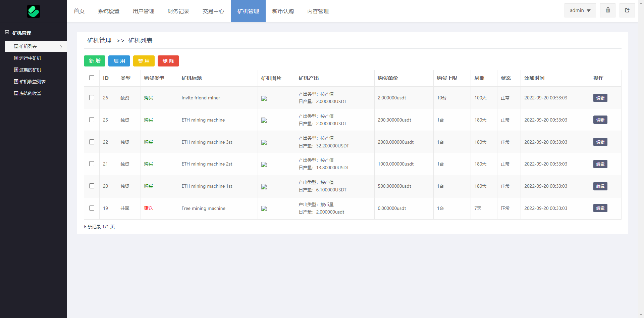Click the chevron on 矿机列表 item

[x=61, y=47]
